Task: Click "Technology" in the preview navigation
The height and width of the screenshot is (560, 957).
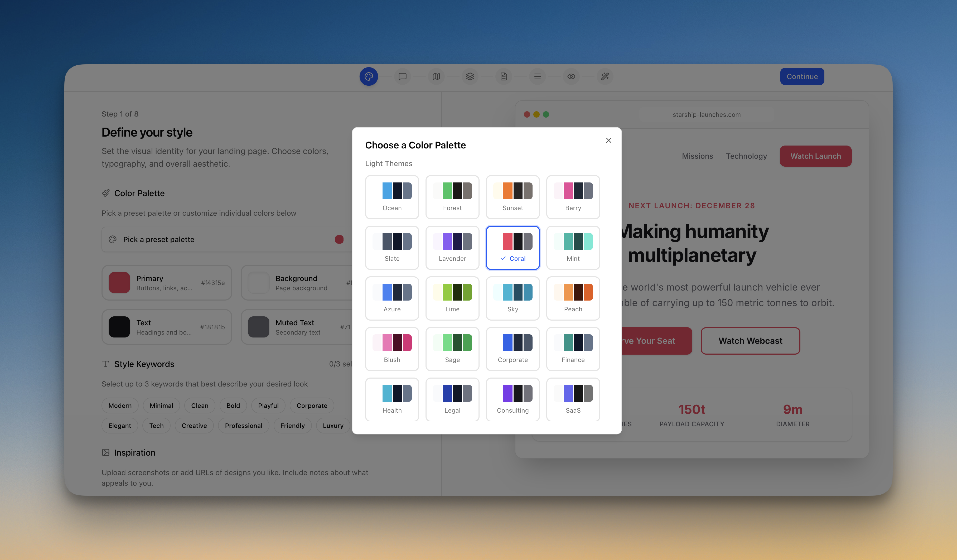Action: point(746,156)
